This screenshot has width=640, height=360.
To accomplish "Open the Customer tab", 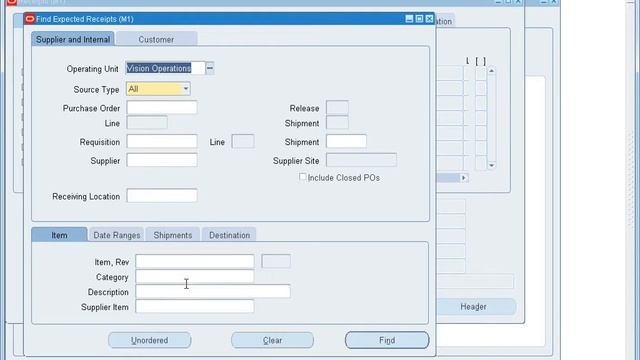I will coord(156,39).
